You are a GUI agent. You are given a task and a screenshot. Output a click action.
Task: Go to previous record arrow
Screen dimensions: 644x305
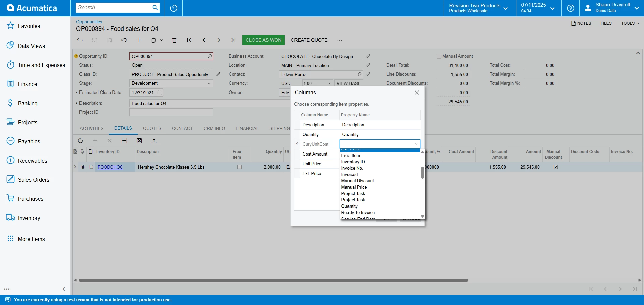point(204,40)
